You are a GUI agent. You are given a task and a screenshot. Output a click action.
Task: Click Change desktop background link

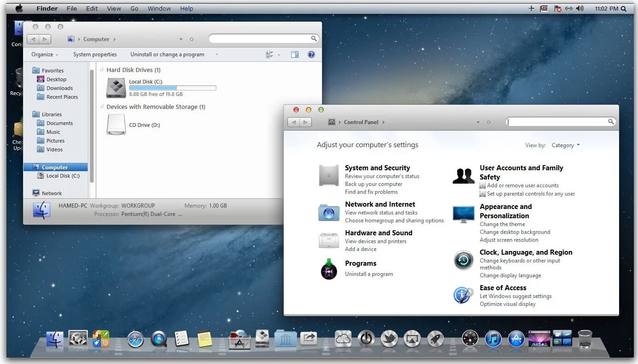(x=515, y=232)
